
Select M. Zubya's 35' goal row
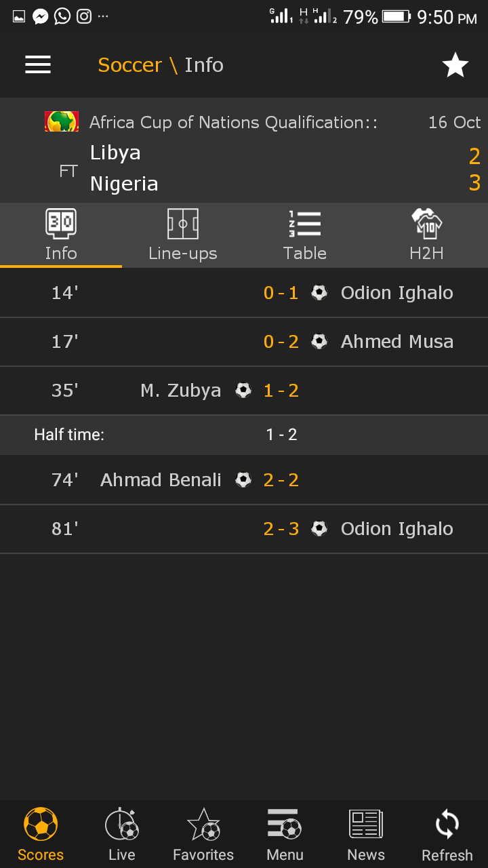pyautogui.click(x=244, y=391)
